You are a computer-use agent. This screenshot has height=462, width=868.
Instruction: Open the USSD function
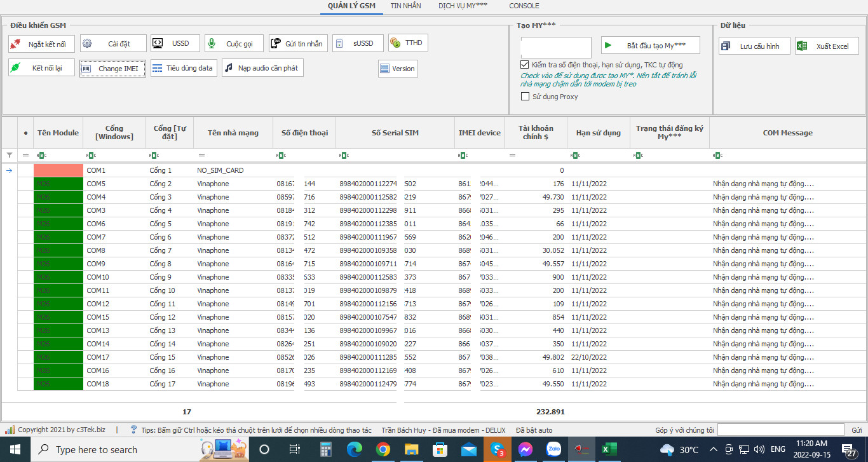pyautogui.click(x=175, y=44)
